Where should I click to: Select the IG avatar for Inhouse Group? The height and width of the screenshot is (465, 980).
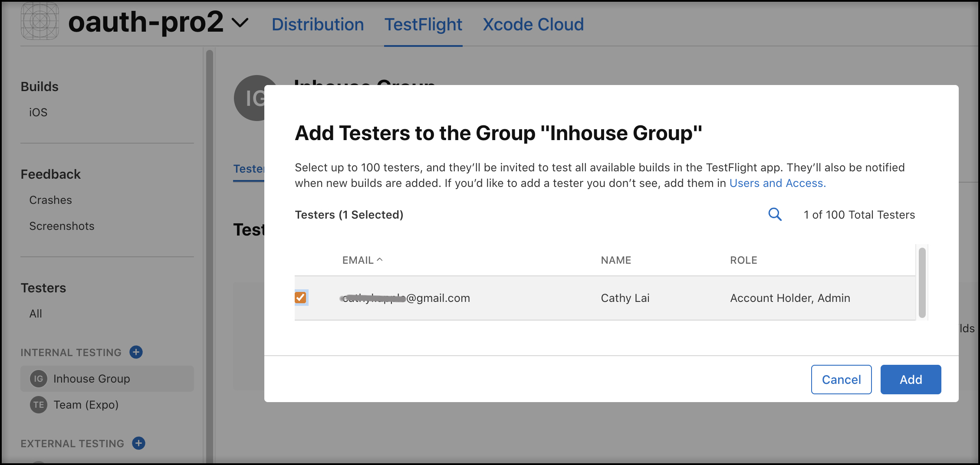coord(38,378)
